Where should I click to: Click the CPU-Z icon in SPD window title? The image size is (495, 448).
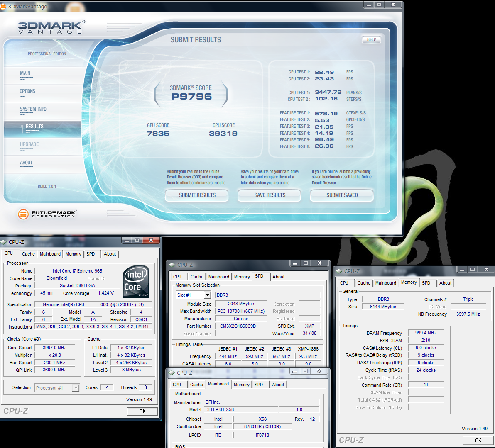coord(172,265)
